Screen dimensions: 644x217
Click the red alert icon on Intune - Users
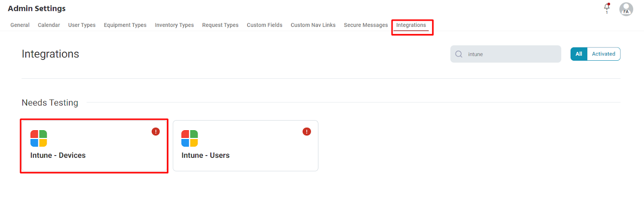pos(307,131)
